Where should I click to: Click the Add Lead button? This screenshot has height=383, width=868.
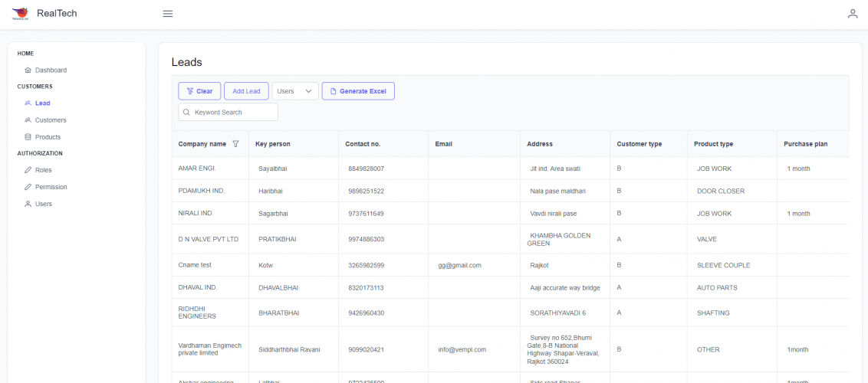[246, 91]
